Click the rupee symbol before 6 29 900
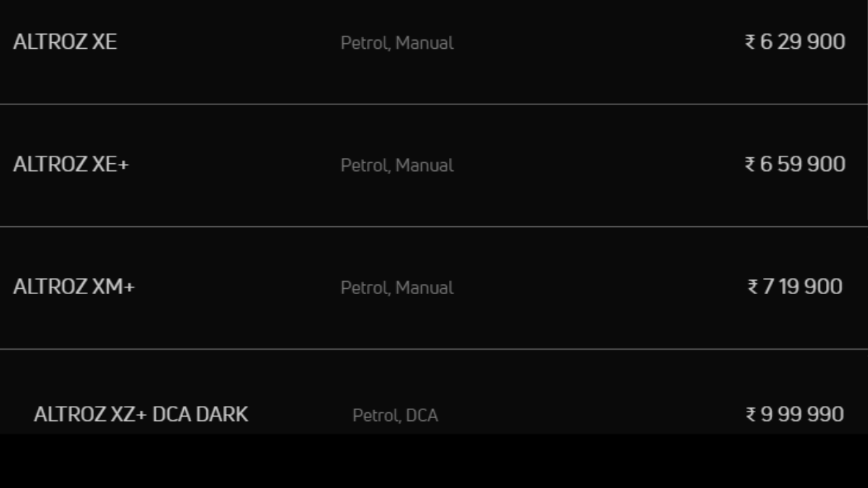 point(750,43)
